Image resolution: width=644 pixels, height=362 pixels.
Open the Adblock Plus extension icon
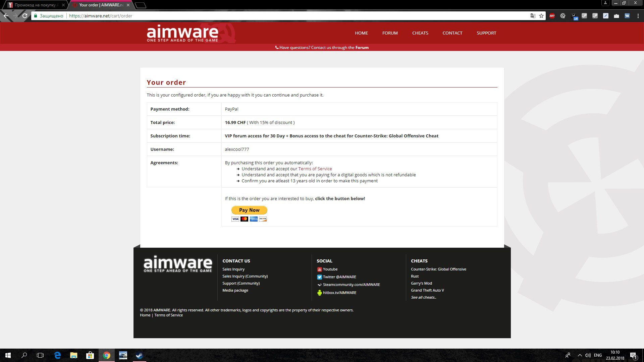552,16
